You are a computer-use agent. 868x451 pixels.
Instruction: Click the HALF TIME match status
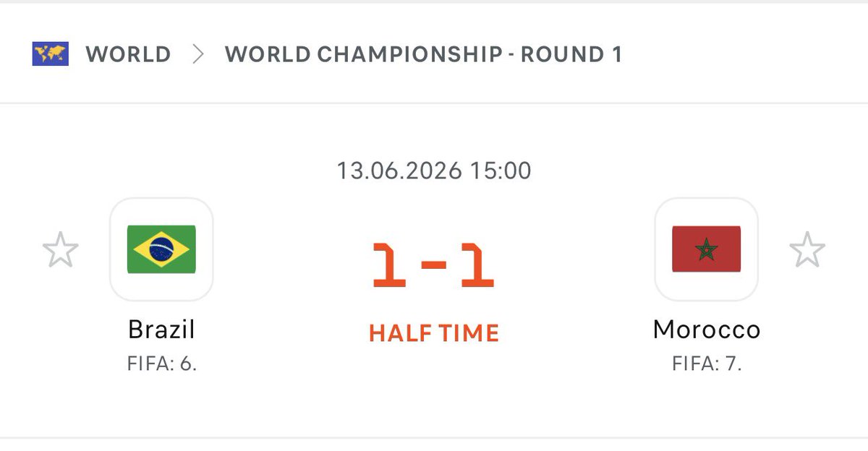(x=434, y=333)
